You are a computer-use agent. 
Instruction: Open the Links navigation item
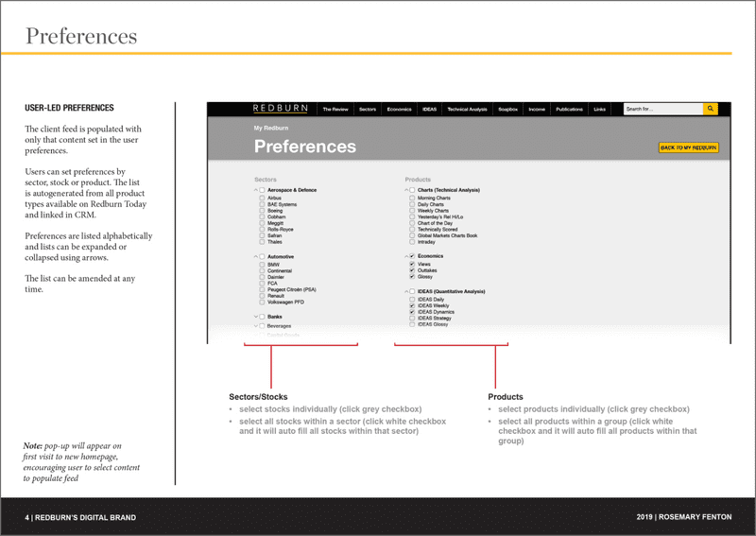(599, 109)
